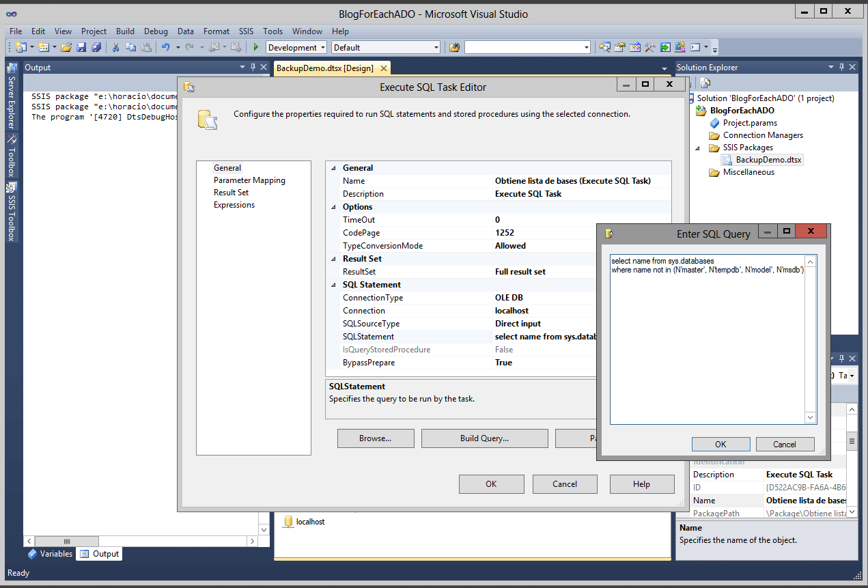Screen dimensions: 868x588
Task: Click Show All Files icon in Solution Explorer
Action: (x=706, y=83)
